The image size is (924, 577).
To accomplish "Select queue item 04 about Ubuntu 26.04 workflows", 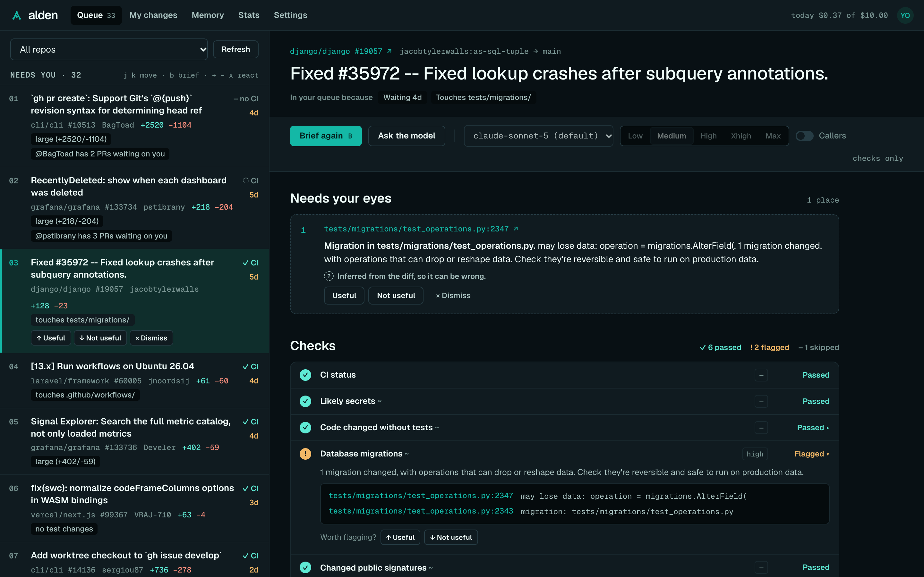I will pos(134,380).
